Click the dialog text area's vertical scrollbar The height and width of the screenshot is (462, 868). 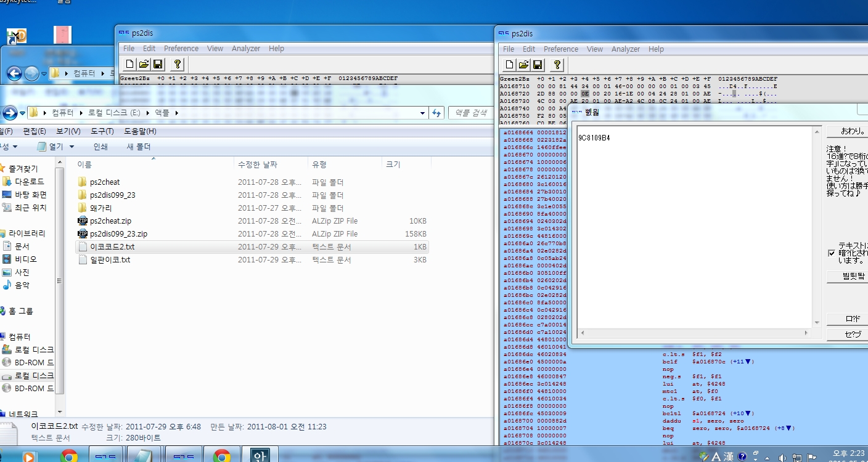[817, 227]
